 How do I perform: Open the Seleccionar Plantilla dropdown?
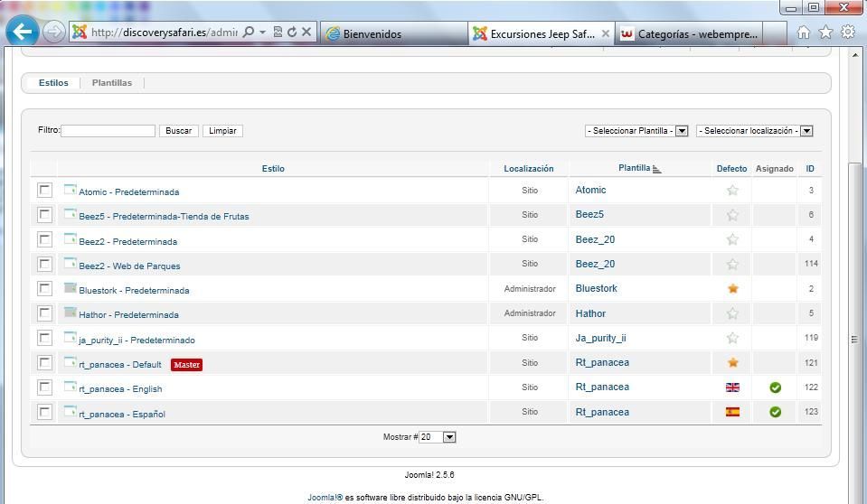tap(636, 131)
